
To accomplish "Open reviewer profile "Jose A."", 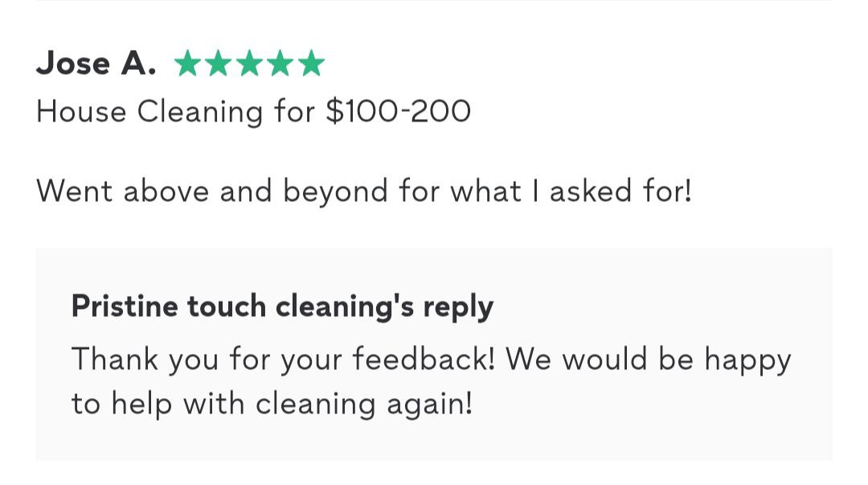I will click(96, 64).
